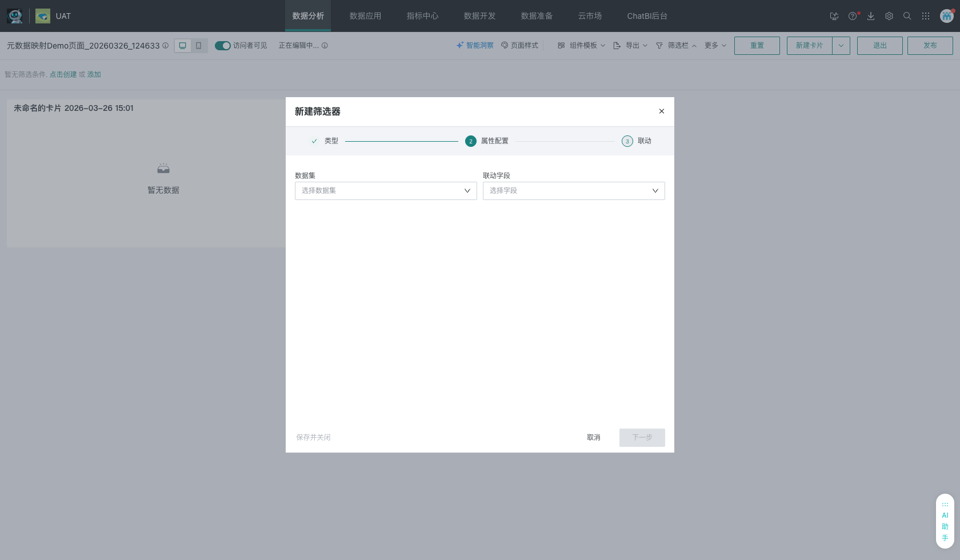Image resolution: width=960 pixels, height=560 pixels.
Task: Click the 发布 button
Action: (x=930, y=46)
